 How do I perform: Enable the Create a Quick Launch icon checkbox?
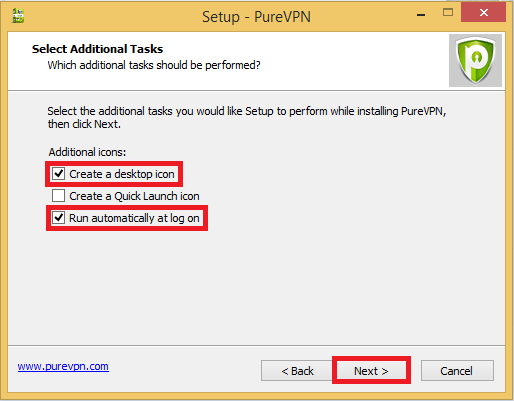[58, 196]
